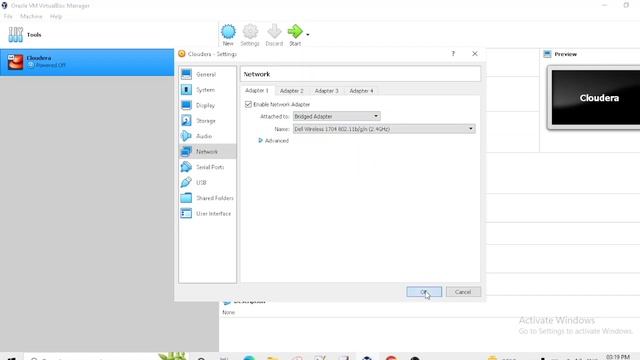
Task: Switch to the Adapter 1 tab
Action: point(257,91)
